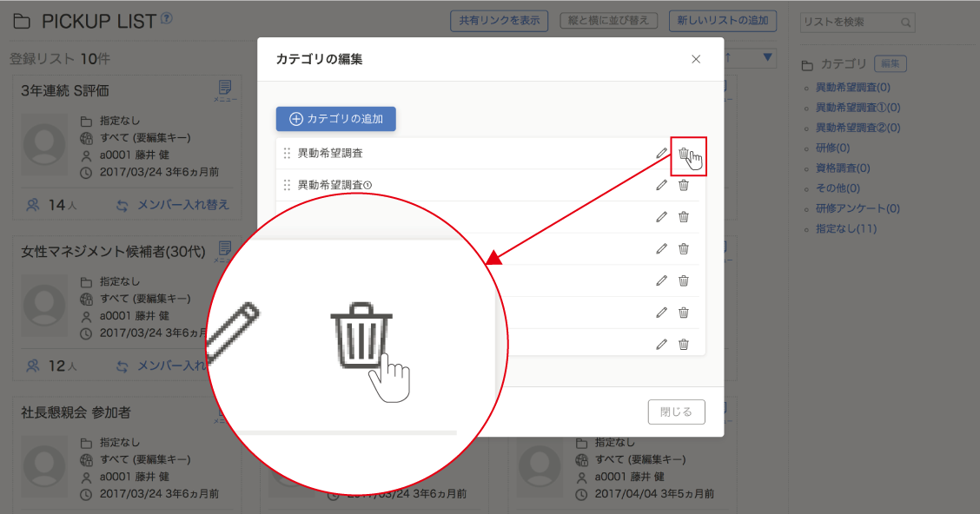Open the help icon beside PICKUP LIST
980x514 pixels.
pyautogui.click(x=166, y=19)
